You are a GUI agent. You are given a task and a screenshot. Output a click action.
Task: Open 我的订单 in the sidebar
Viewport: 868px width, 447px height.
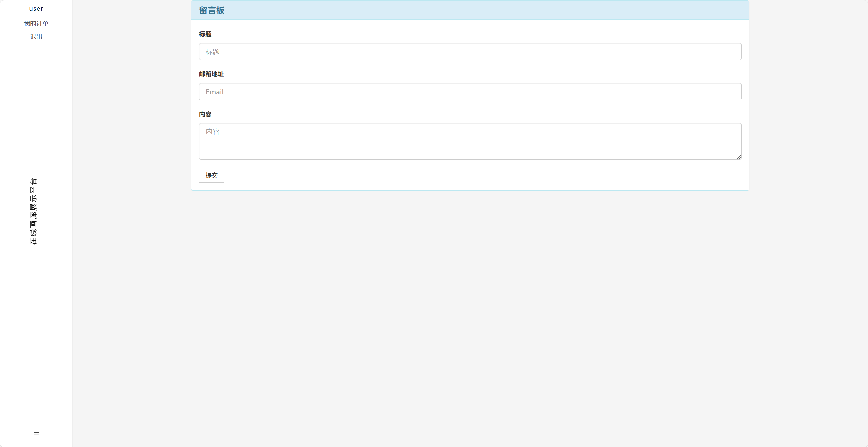[36, 23]
